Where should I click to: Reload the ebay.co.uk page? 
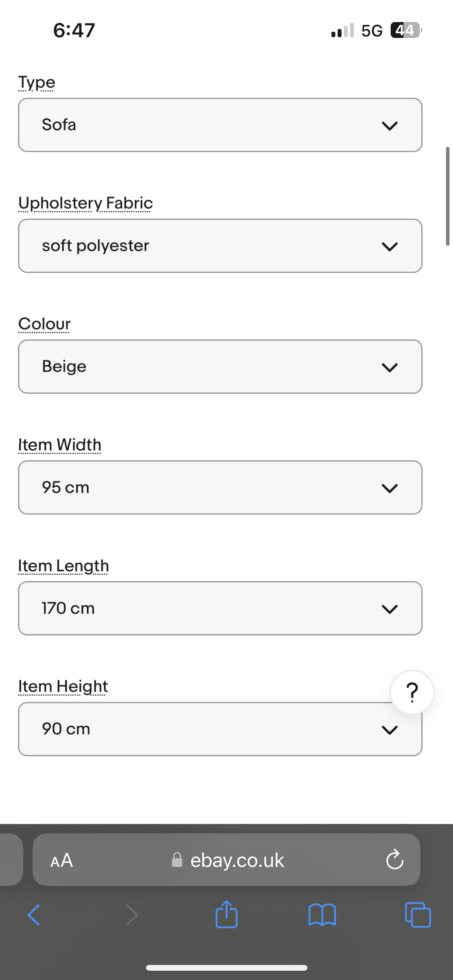[x=395, y=860]
